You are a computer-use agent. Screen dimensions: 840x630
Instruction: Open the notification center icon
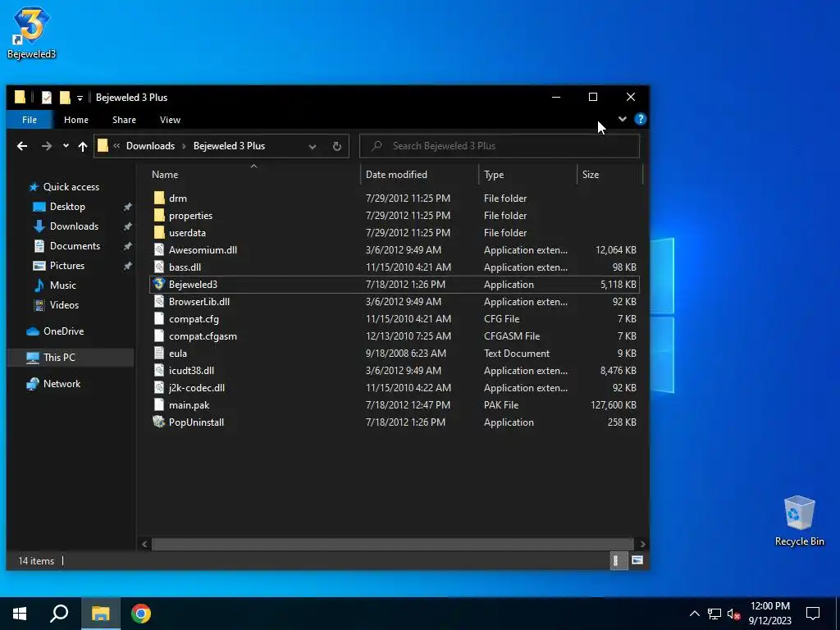click(x=813, y=614)
